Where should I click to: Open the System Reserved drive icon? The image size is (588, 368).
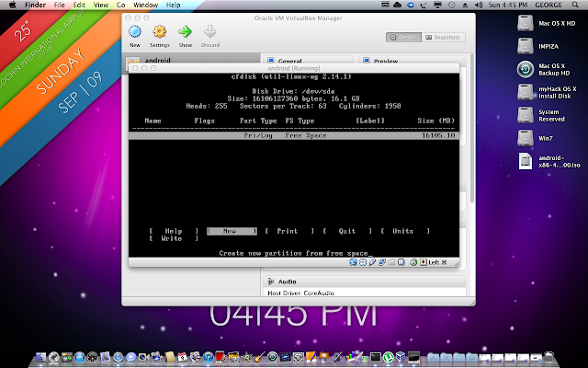click(x=525, y=115)
